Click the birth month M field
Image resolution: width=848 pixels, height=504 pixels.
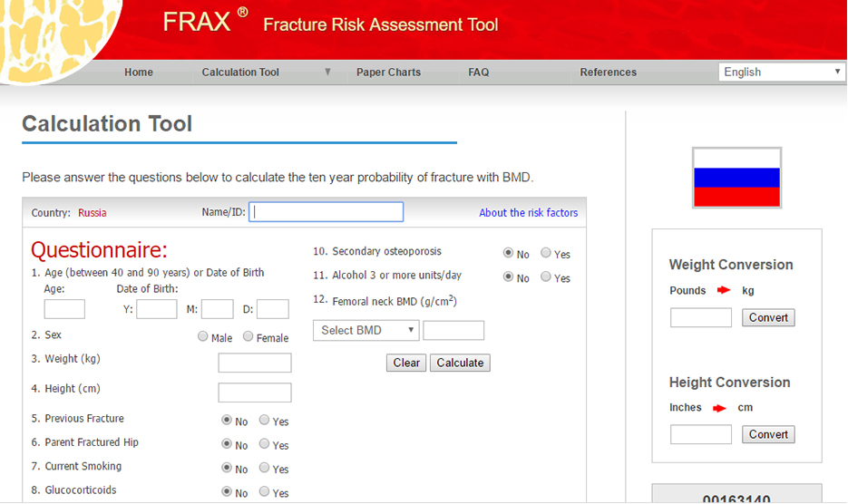point(218,309)
